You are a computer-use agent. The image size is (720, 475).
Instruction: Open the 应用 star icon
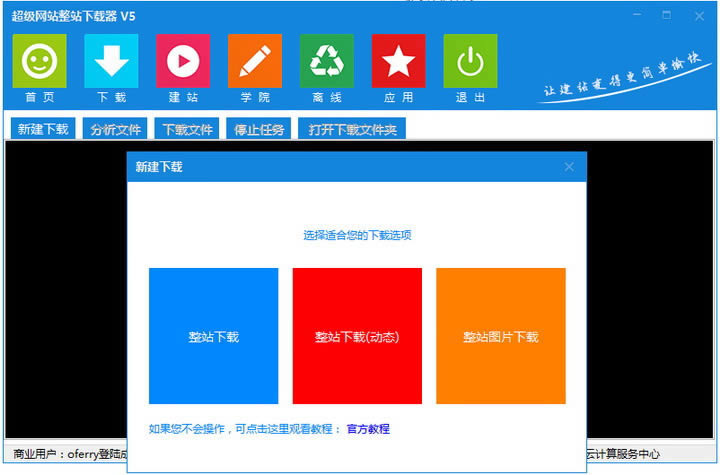point(399,61)
